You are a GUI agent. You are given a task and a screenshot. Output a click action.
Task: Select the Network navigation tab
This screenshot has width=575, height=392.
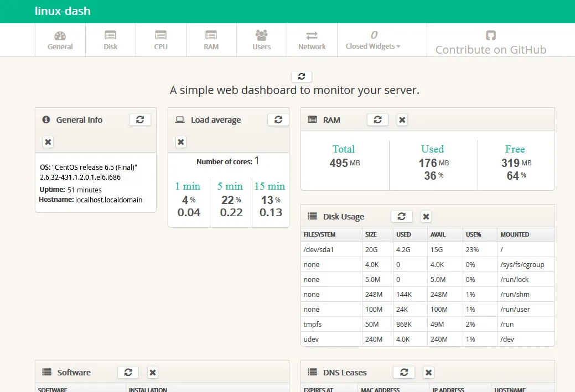coord(312,40)
